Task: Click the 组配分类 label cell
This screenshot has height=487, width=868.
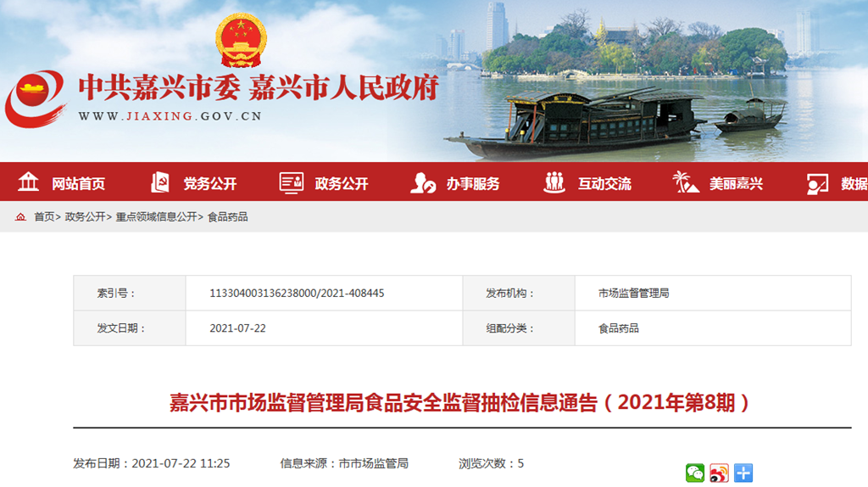Action: point(519,328)
